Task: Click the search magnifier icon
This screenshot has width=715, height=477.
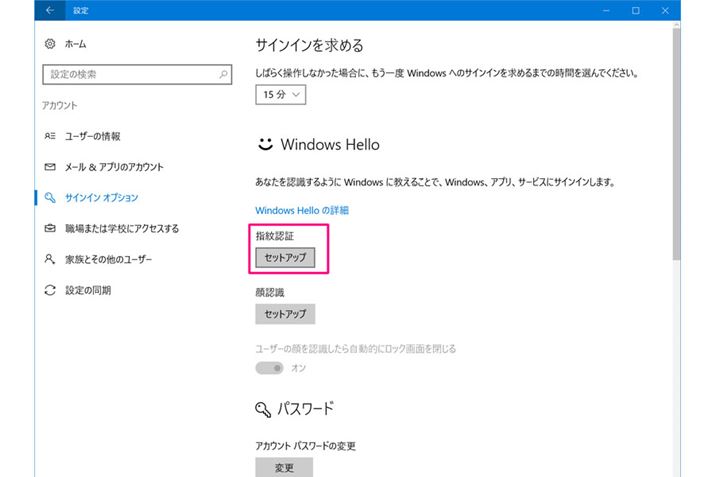Action: tap(223, 74)
